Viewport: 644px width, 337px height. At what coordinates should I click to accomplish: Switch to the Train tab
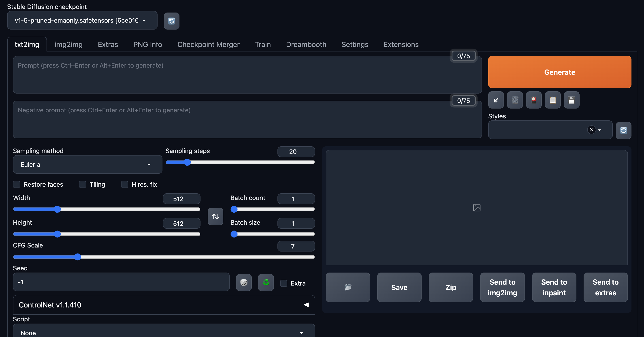(263, 45)
